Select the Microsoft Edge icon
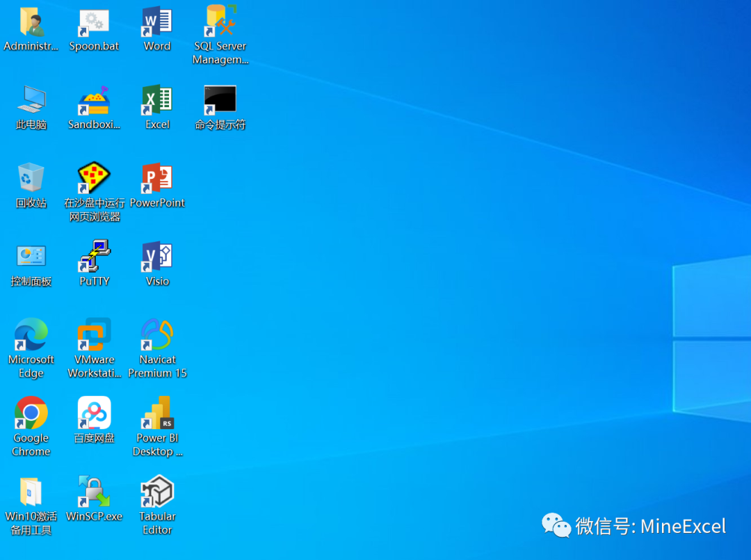Viewport: 751px width, 560px height. (31, 335)
